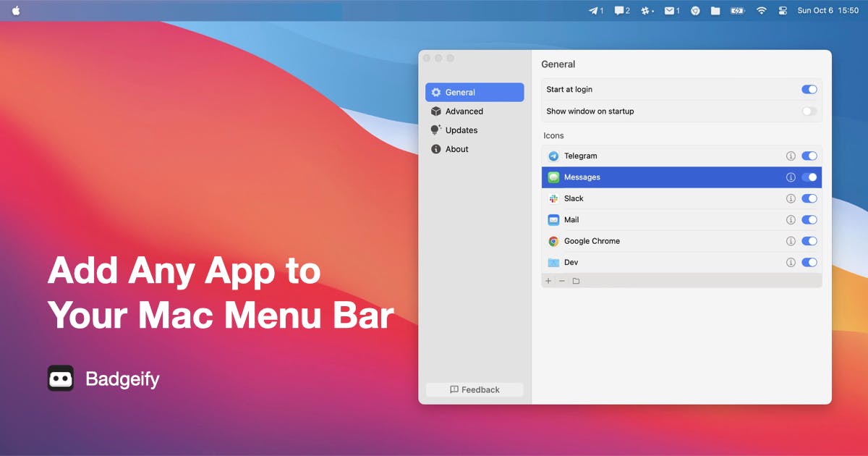This screenshot has width=868, height=456.
Task: Remove the selected app with the minus button
Action: point(562,281)
